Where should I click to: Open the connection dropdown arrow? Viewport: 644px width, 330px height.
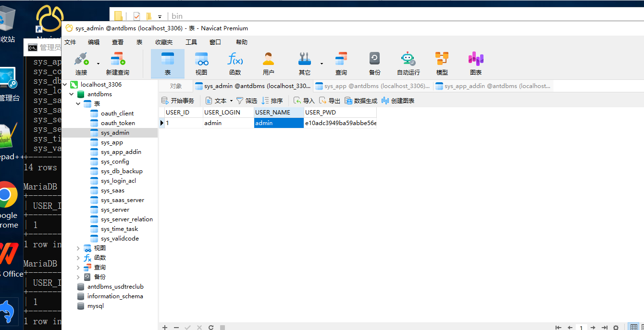point(98,63)
